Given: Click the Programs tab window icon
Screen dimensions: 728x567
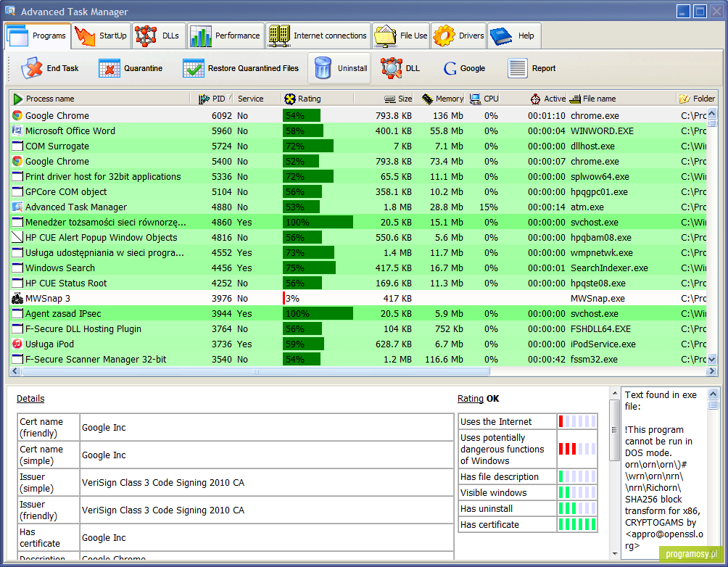Looking at the screenshot, I should click(18, 36).
